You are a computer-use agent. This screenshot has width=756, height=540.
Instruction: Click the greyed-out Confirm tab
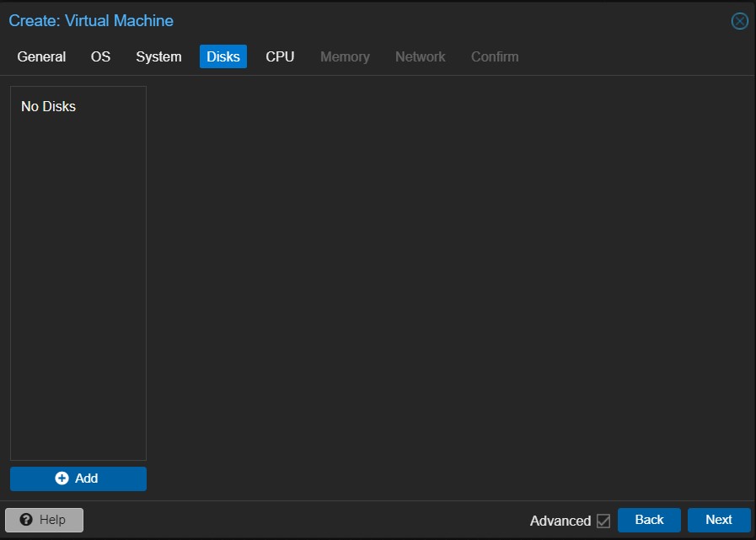(495, 56)
